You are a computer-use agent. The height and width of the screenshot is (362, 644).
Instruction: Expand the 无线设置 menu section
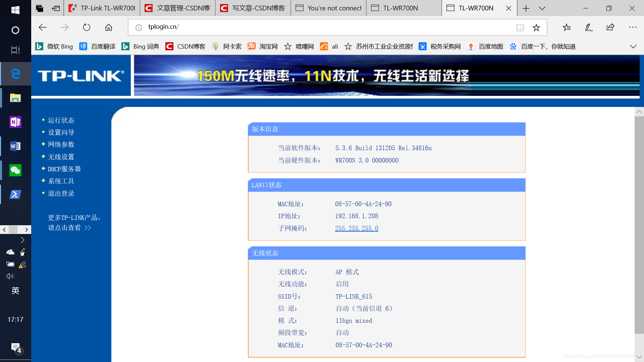pos(61,157)
